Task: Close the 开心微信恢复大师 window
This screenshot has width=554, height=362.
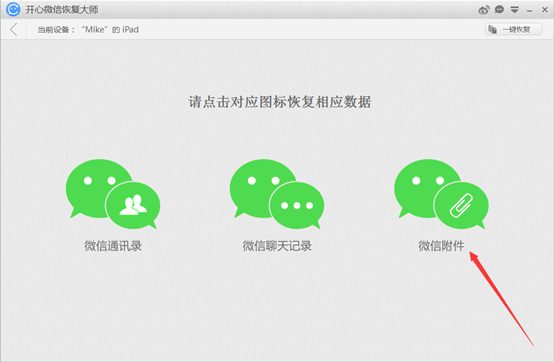Action: [x=544, y=10]
